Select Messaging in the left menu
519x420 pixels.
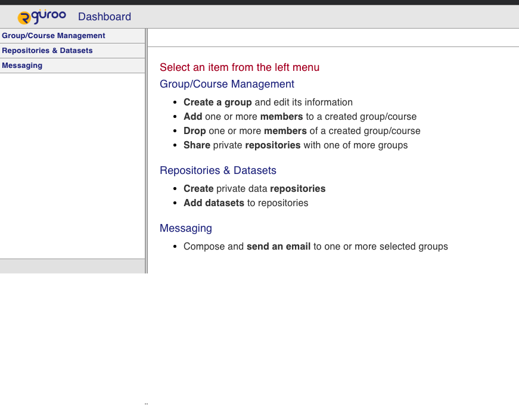(x=22, y=66)
